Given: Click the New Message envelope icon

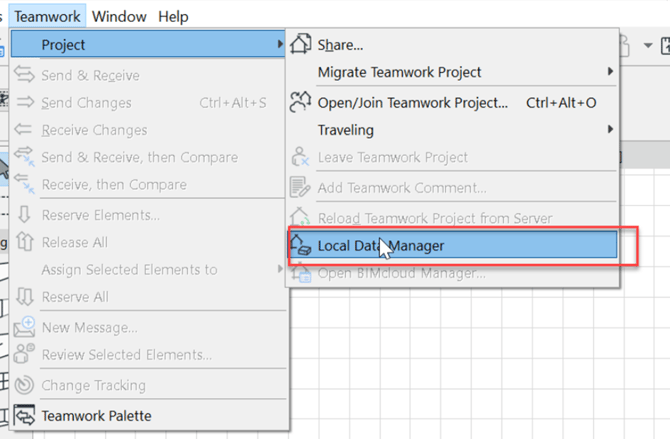Looking at the screenshot, I should tap(25, 328).
